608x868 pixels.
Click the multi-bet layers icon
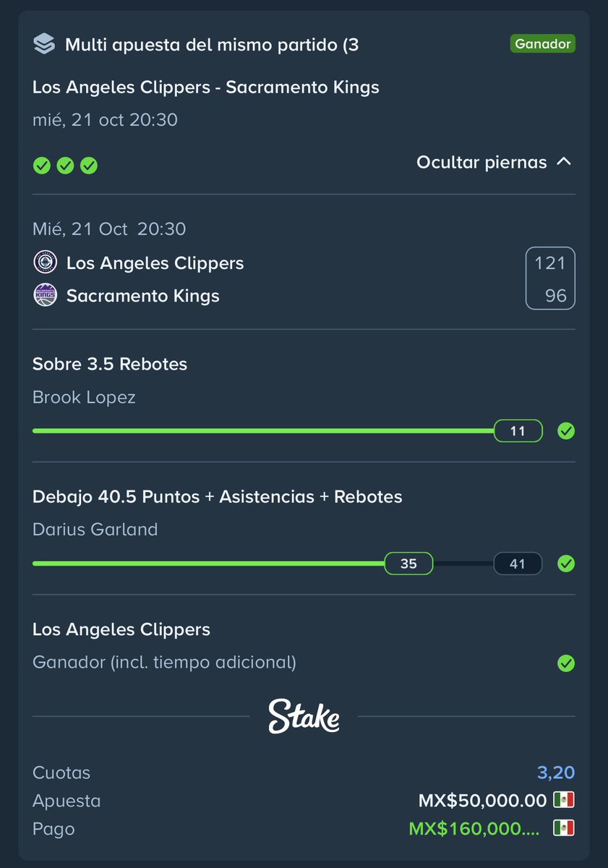click(44, 44)
